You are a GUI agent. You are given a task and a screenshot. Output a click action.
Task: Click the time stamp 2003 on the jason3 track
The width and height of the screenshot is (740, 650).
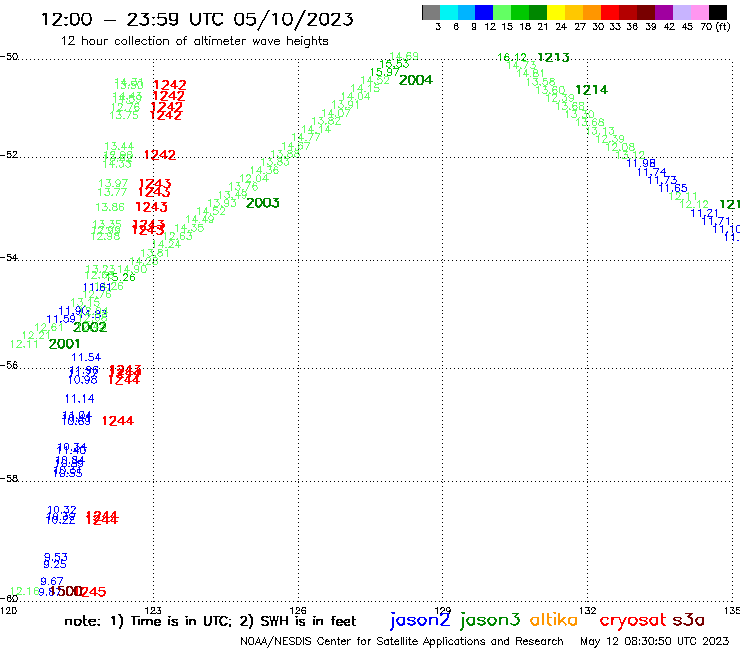262,203
